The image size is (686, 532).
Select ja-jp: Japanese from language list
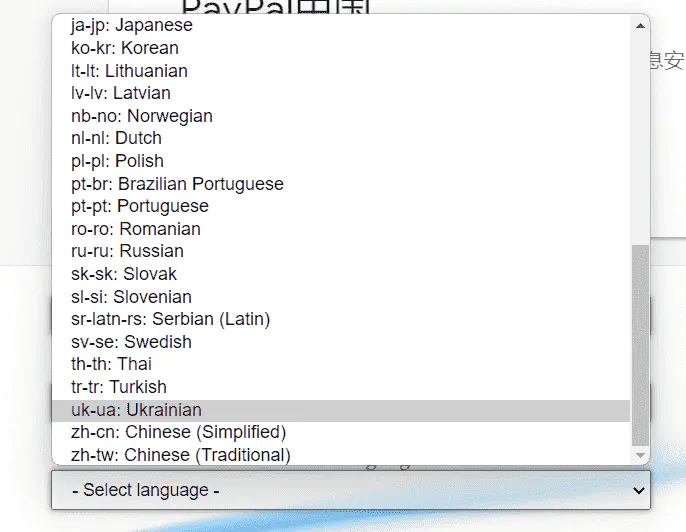(x=341, y=25)
